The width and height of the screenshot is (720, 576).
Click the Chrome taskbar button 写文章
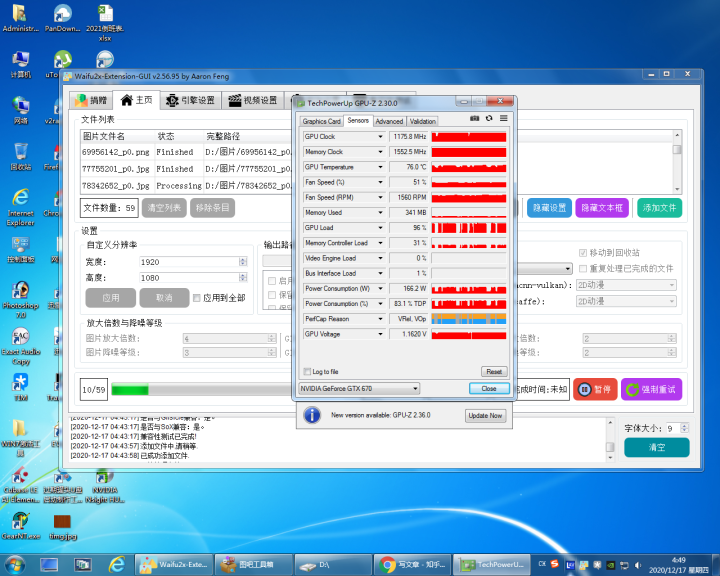tap(411, 565)
